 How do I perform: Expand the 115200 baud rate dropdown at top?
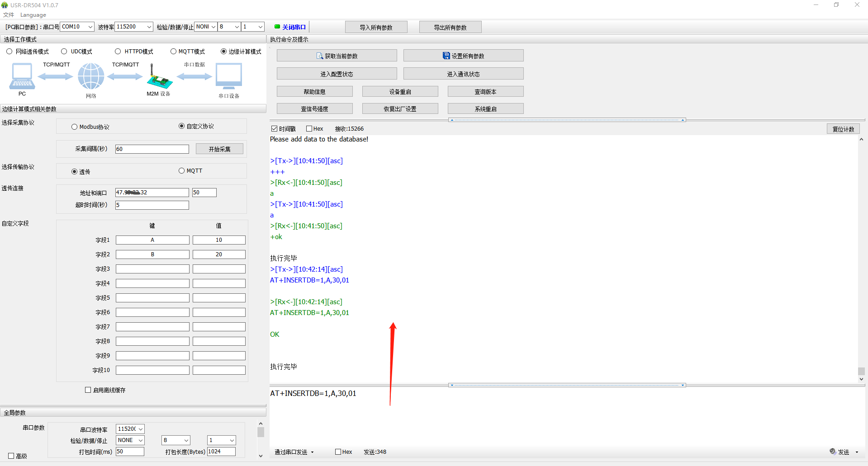[x=149, y=27]
